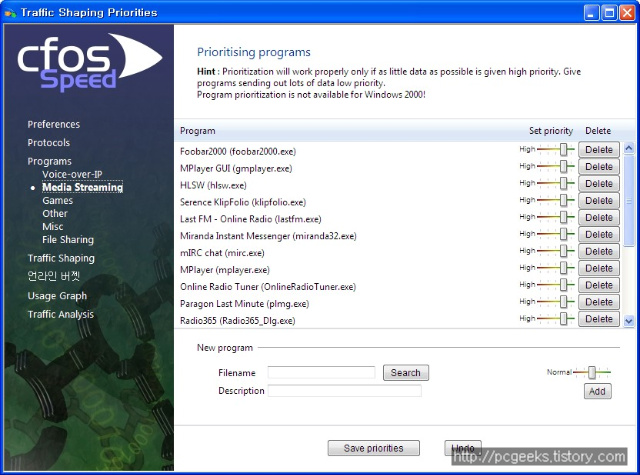Click program list scroll down arrow
The height and width of the screenshot is (475, 640).
click(x=629, y=321)
